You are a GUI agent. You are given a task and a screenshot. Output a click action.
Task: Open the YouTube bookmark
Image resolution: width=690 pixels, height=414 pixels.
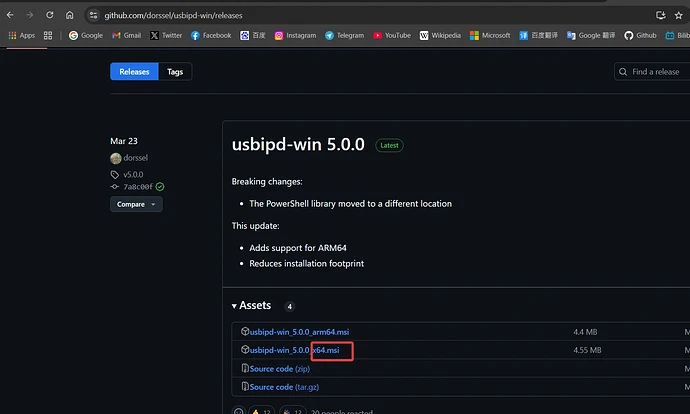coord(391,35)
